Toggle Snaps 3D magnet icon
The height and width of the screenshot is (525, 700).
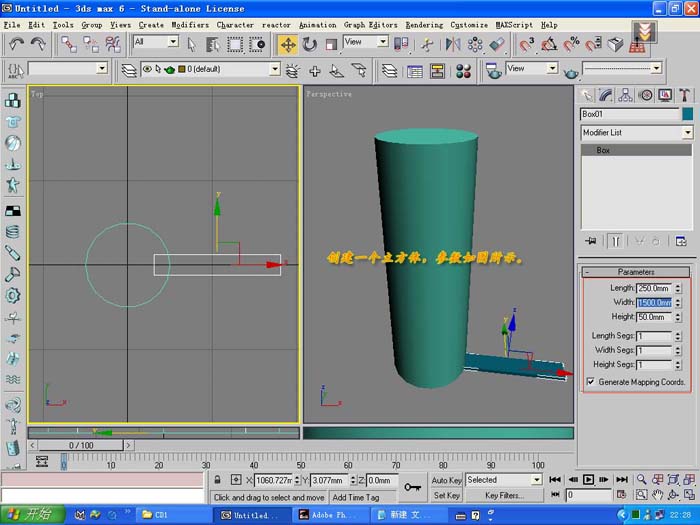[x=527, y=45]
